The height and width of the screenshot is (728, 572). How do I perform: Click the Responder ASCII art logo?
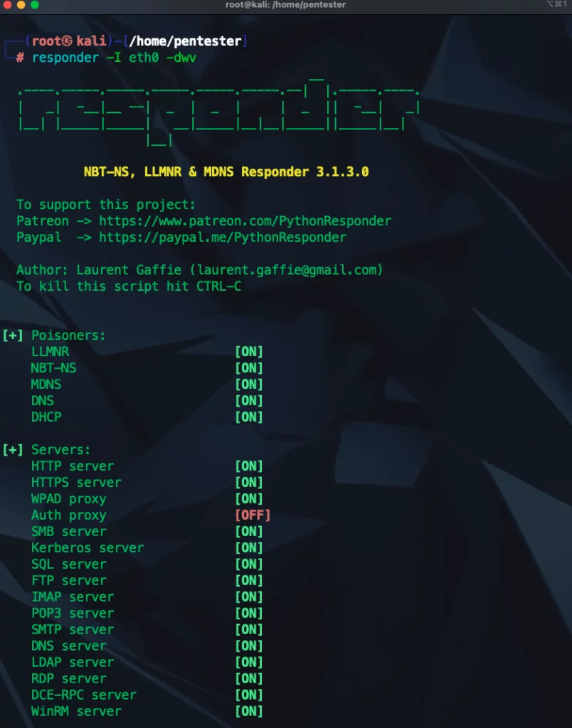pyautogui.click(x=219, y=112)
